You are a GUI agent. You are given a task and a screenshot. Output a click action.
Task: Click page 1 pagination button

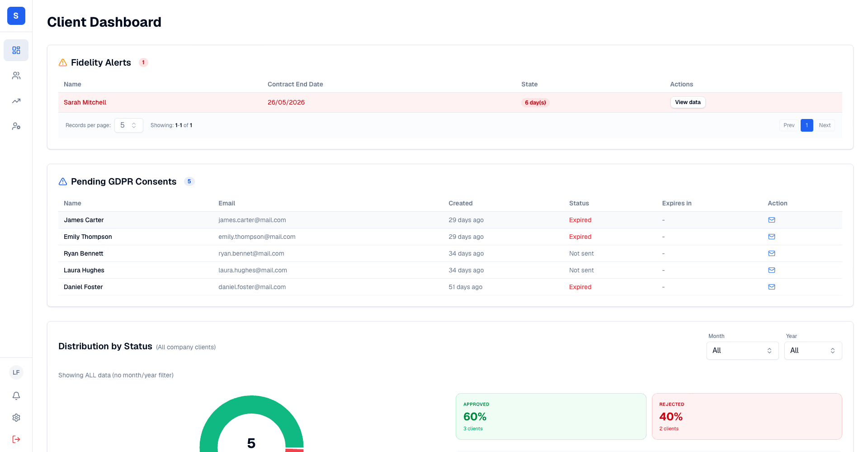point(807,125)
